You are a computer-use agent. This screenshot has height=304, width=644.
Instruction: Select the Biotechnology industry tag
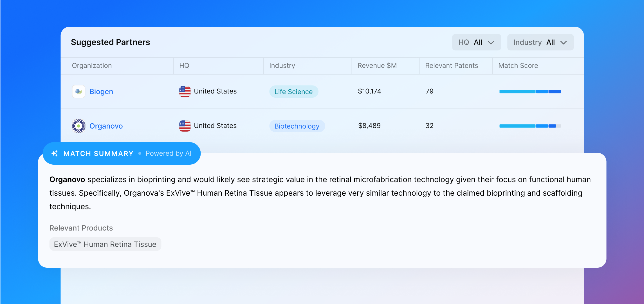click(297, 126)
